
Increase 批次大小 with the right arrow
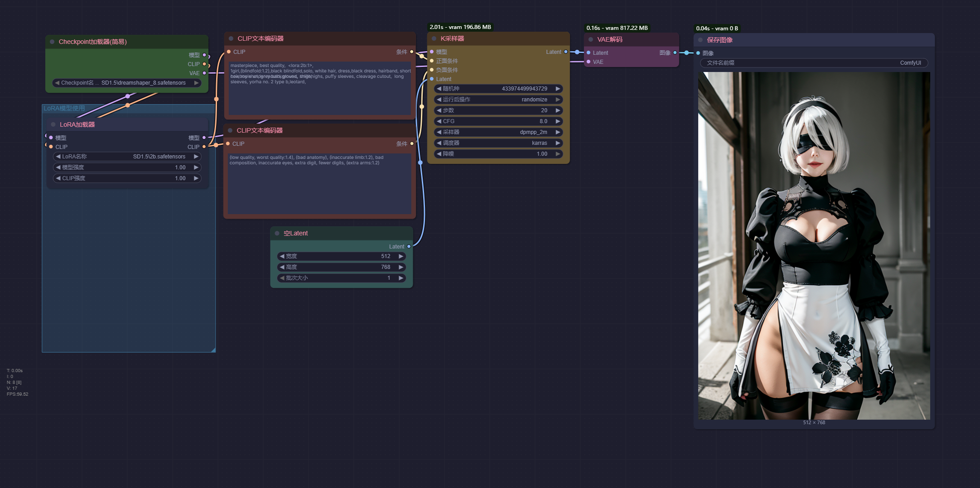pyautogui.click(x=401, y=278)
